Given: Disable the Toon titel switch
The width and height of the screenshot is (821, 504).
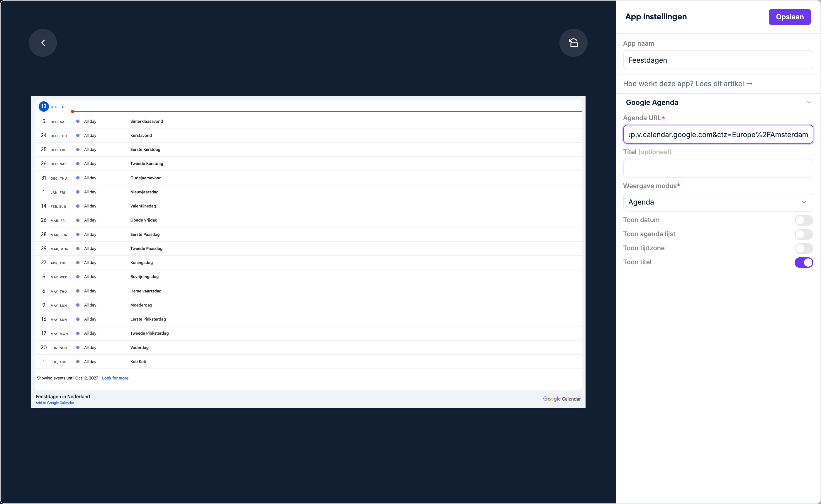Looking at the screenshot, I should 804,262.
